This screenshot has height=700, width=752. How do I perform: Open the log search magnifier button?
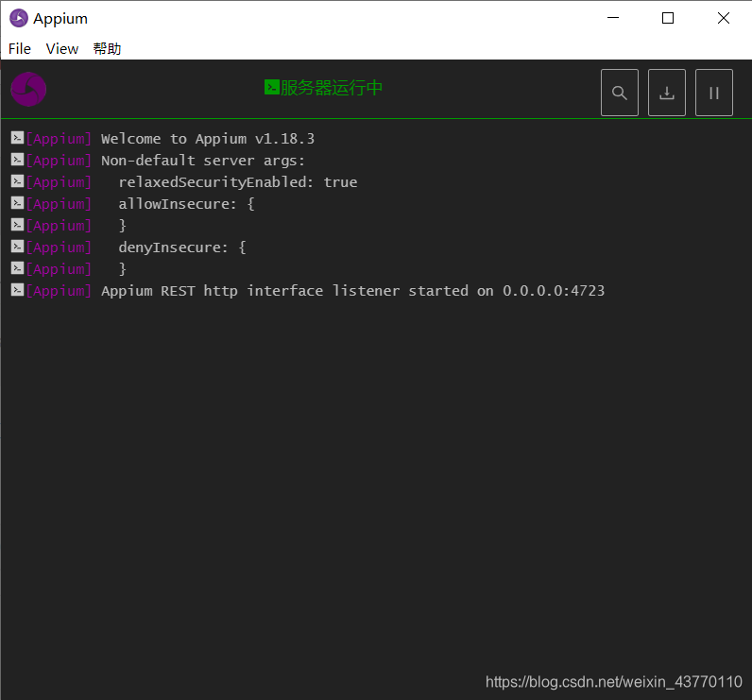click(619, 93)
